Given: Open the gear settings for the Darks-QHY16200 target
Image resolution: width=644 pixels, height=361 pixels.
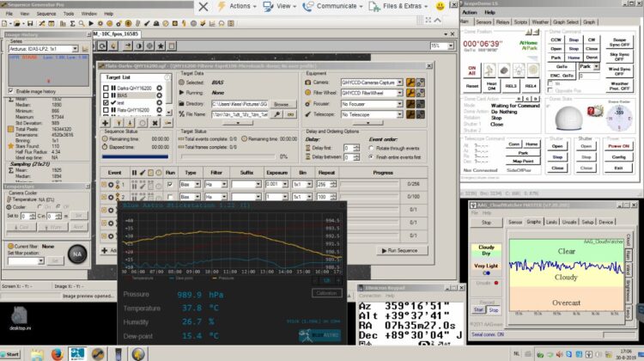Looking at the screenshot, I should tap(159, 88).
